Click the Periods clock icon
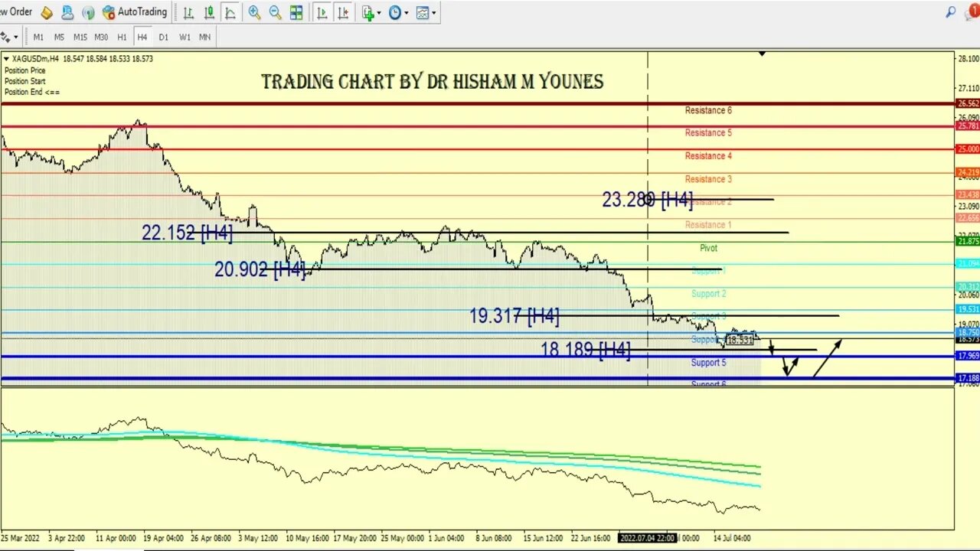Viewport: 980px width, 551px height. point(395,12)
